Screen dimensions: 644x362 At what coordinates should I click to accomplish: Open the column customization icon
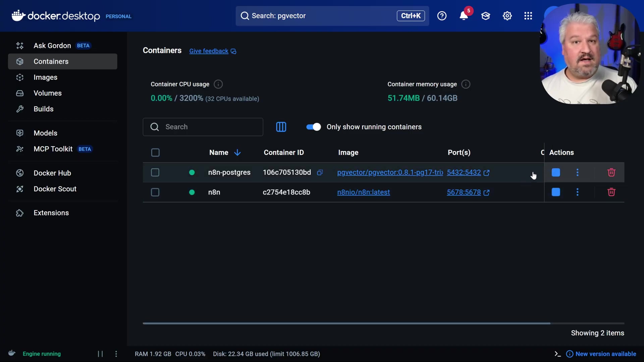click(281, 127)
